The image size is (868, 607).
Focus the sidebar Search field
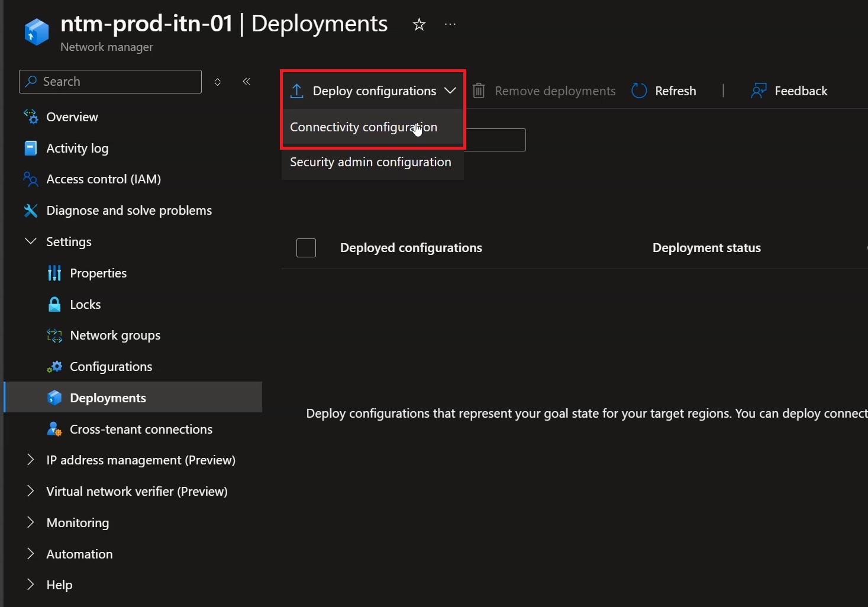[110, 82]
